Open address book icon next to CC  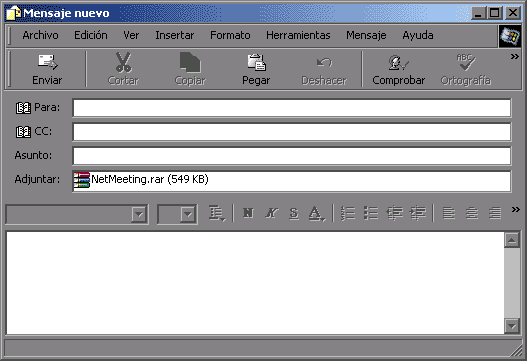pos(23,131)
